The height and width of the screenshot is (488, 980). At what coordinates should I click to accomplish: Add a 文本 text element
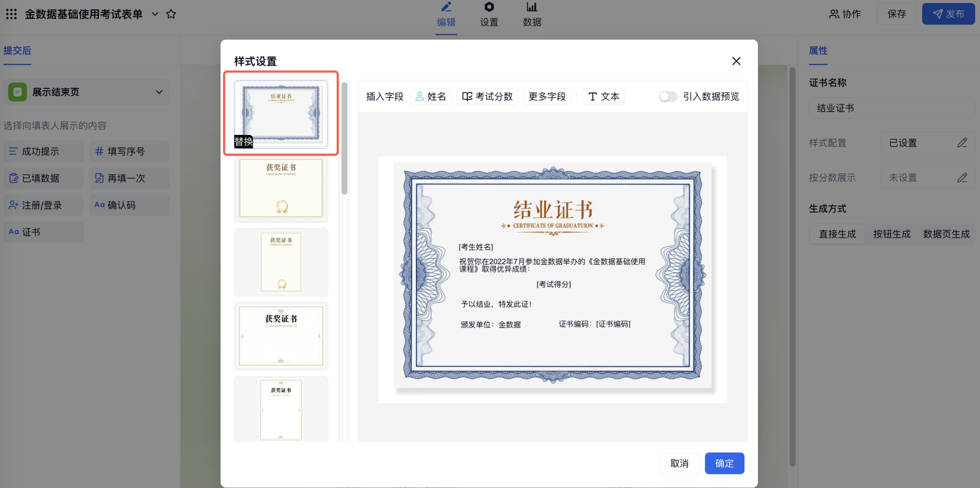click(x=603, y=97)
